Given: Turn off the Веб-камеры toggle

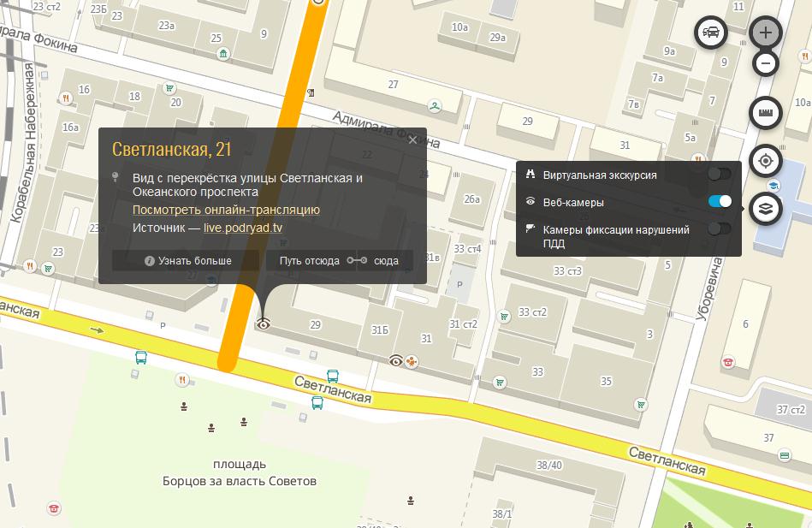Looking at the screenshot, I should (x=720, y=202).
